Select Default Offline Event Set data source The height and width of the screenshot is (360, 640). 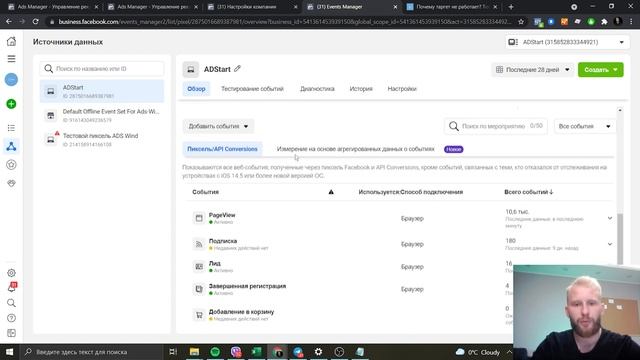pos(102,115)
